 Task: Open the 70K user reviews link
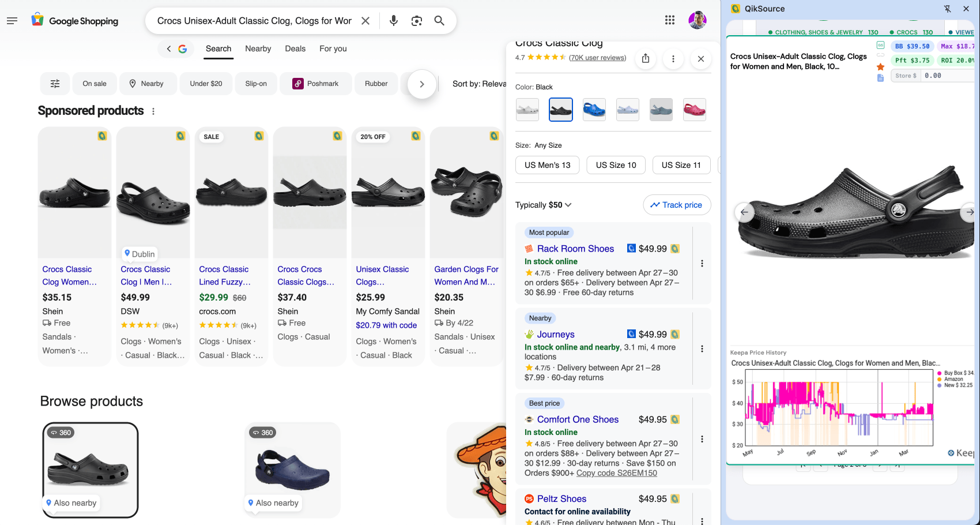597,57
